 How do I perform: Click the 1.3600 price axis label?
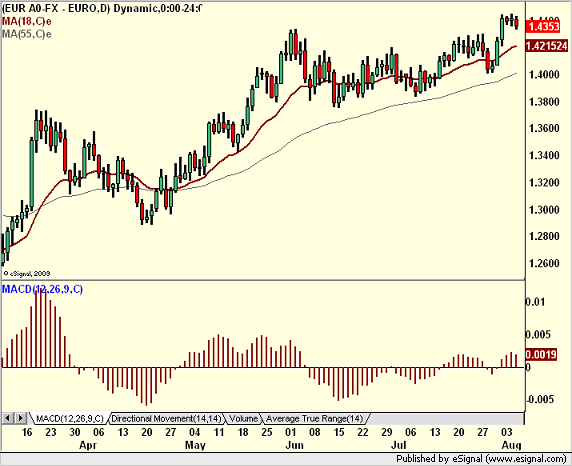coord(544,128)
